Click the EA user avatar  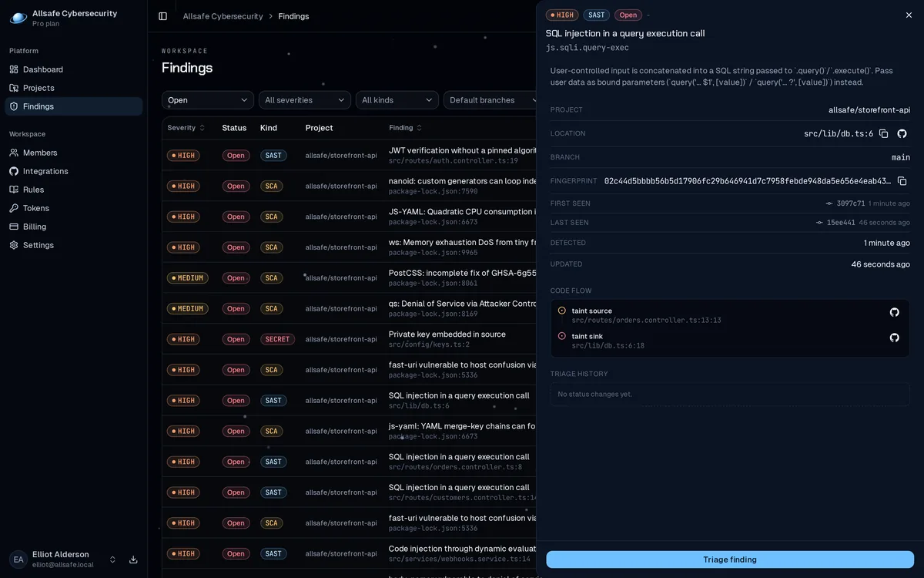18,560
